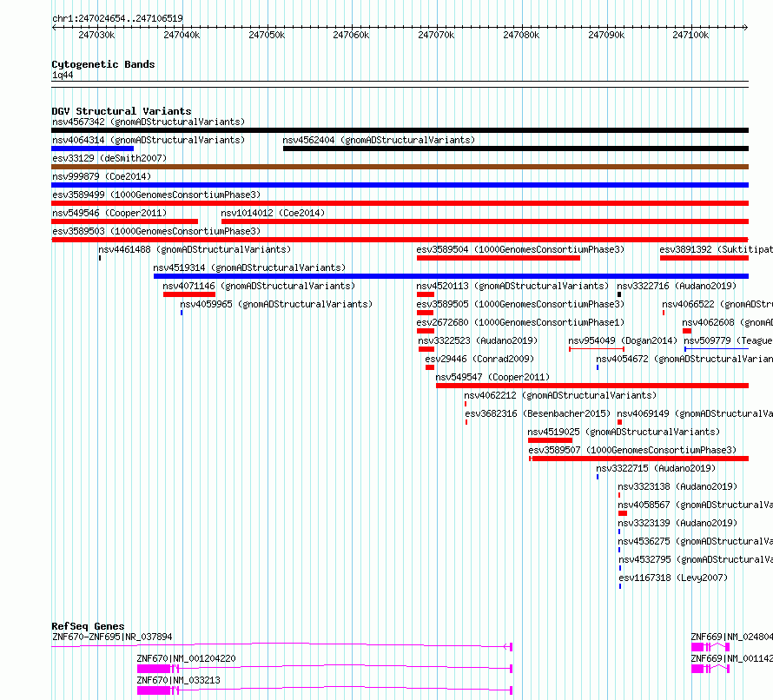Viewport: 773px width, 700px height.
Task: Select the nsv4069149 red marker
Action: pyautogui.click(x=619, y=422)
